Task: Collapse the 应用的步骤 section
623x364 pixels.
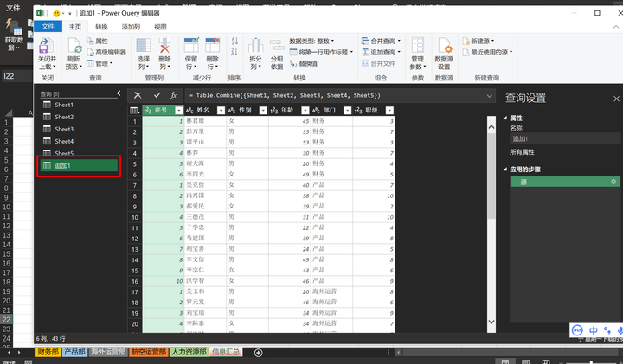Action: click(505, 169)
